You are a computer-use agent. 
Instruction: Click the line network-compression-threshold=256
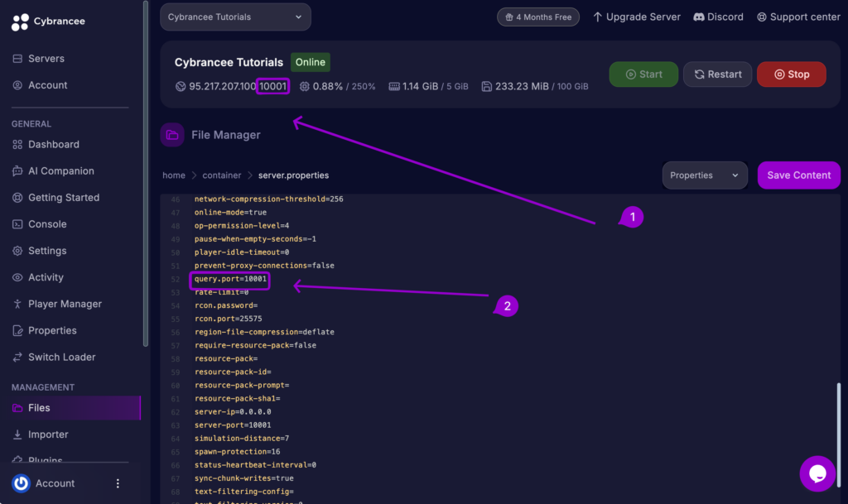click(269, 199)
